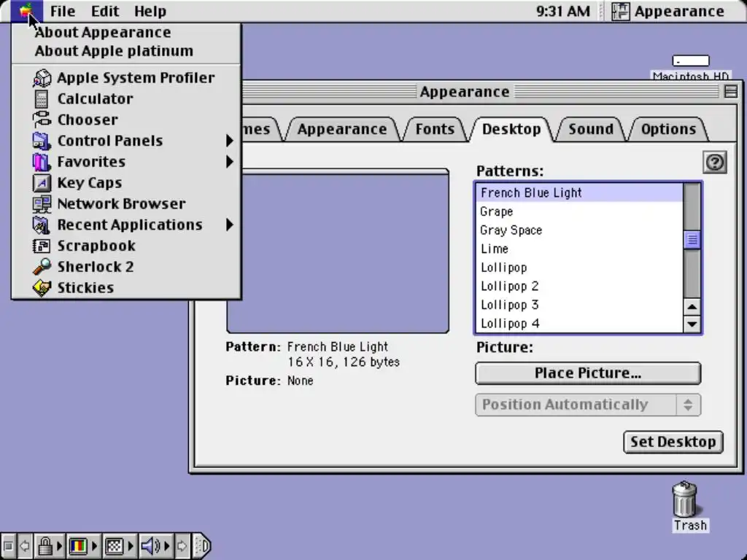Open Key Caps from the Apple menu
The height and width of the screenshot is (560, 747).
point(126,182)
